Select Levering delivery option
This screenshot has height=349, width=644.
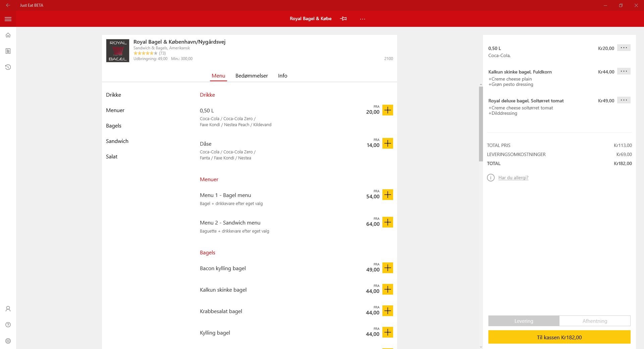pos(524,321)
